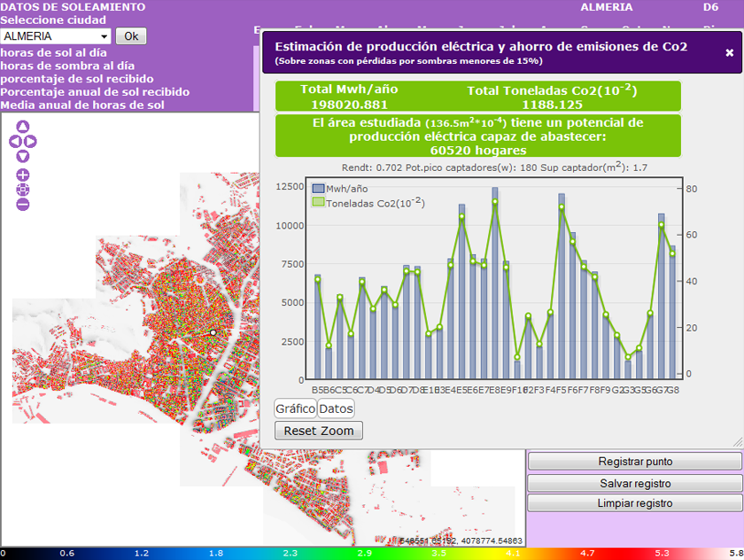Click Registrar punto
The width and height of the screenshot is (744, 560).
point(634,462)
